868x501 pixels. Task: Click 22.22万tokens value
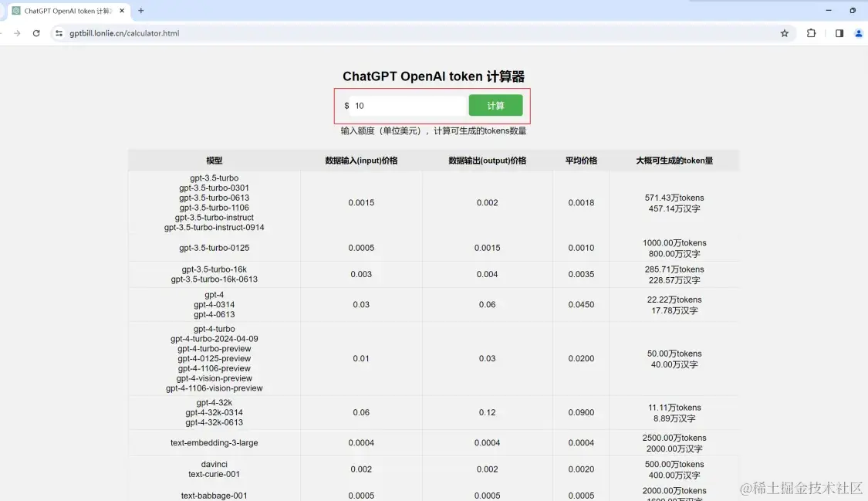point(674,300)
